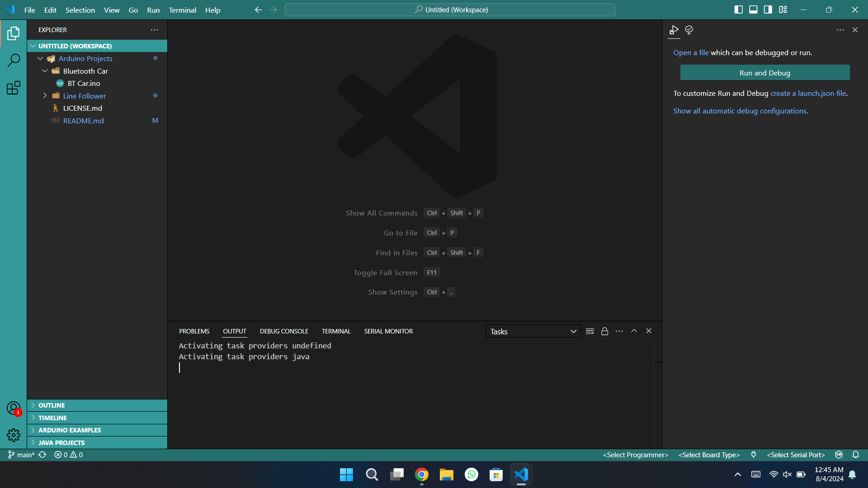Click the notifications bell in status bar

click(855, 455)
